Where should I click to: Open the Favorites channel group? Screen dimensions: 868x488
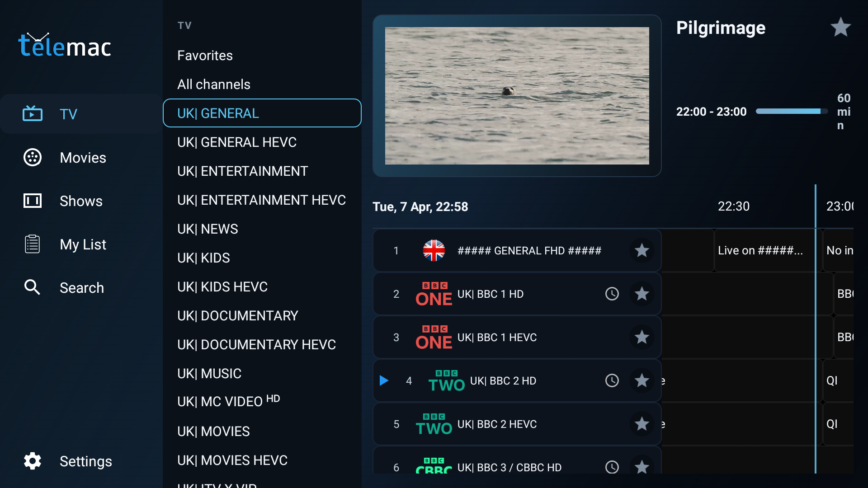[x=205, y=56]
